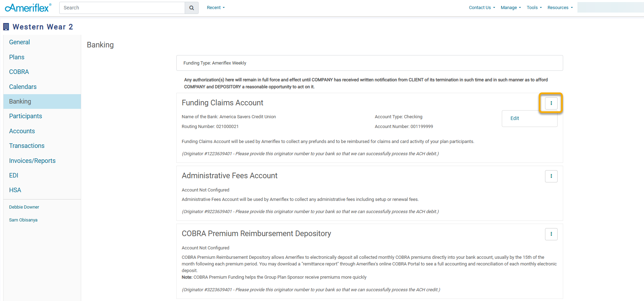Expand the Manage dropdown
The width and height of the screenshot is (644, 301).
pyautogui.click(x=511, y=8)
